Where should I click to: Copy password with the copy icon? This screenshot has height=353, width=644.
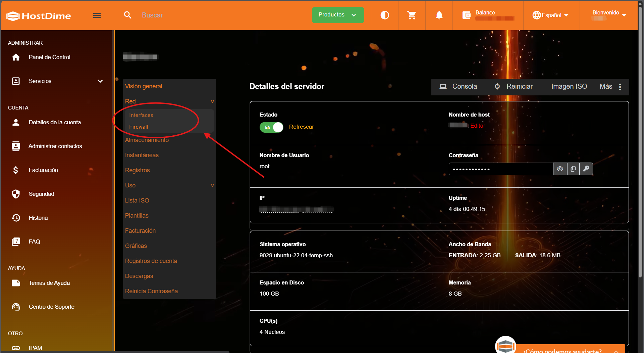tap(573, 169)
